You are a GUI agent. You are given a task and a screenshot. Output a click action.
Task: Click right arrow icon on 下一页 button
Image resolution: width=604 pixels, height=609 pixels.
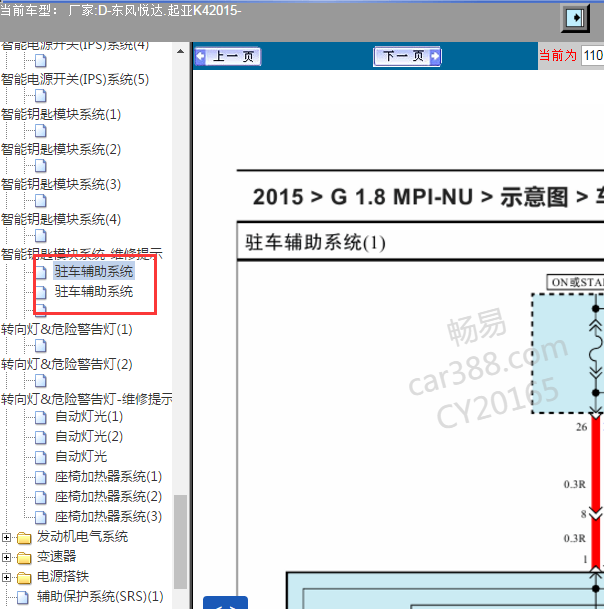tap(435, 57)
